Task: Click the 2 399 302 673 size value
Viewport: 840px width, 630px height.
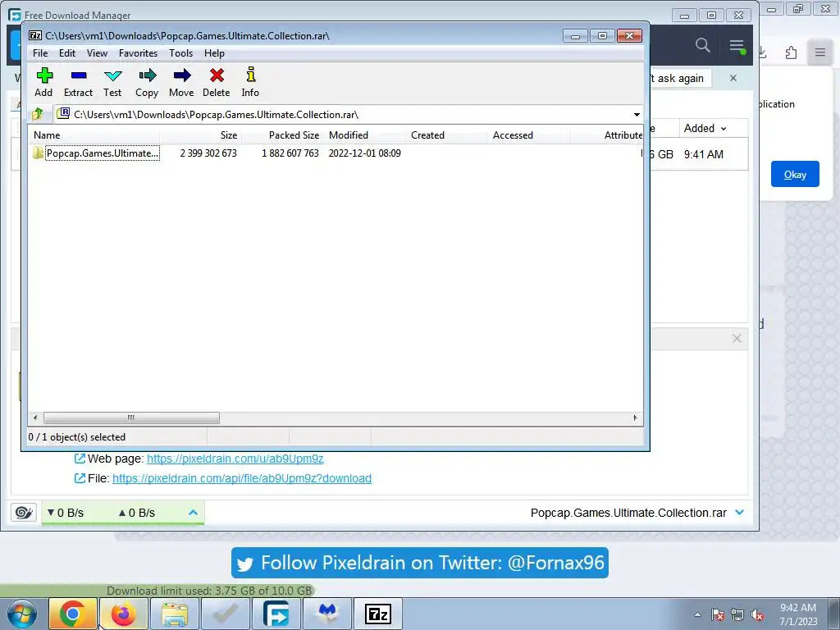Action: pyautogui.click(x=208, y=153)
